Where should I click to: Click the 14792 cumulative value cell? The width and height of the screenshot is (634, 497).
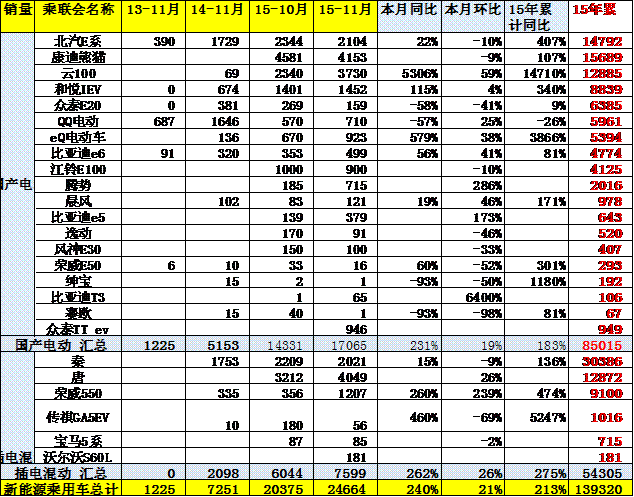coord(600,41)
